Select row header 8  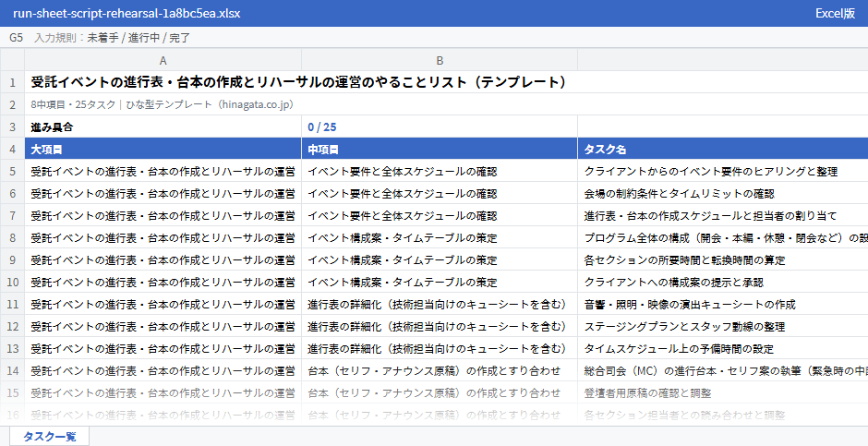point(12,237)
